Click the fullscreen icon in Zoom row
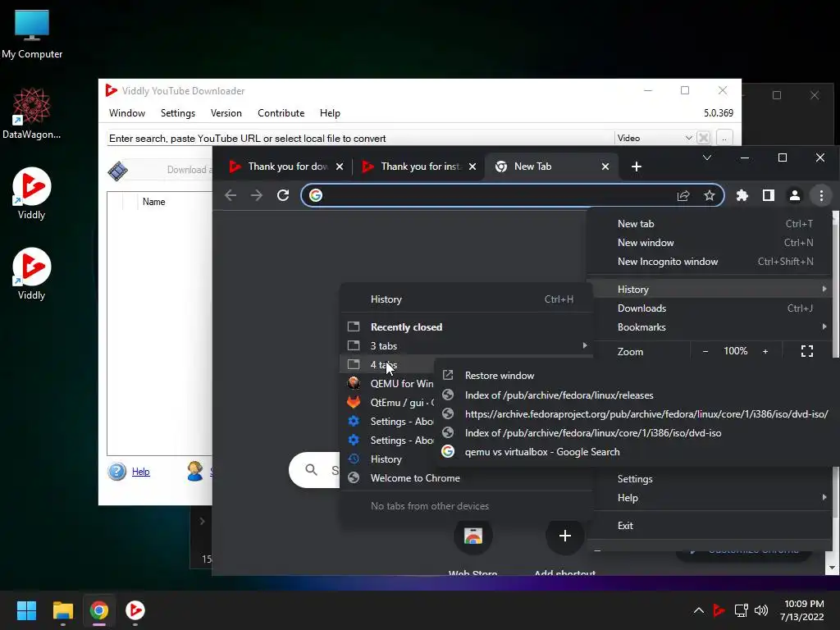The image size is (840, 630). tap(807, 351)
